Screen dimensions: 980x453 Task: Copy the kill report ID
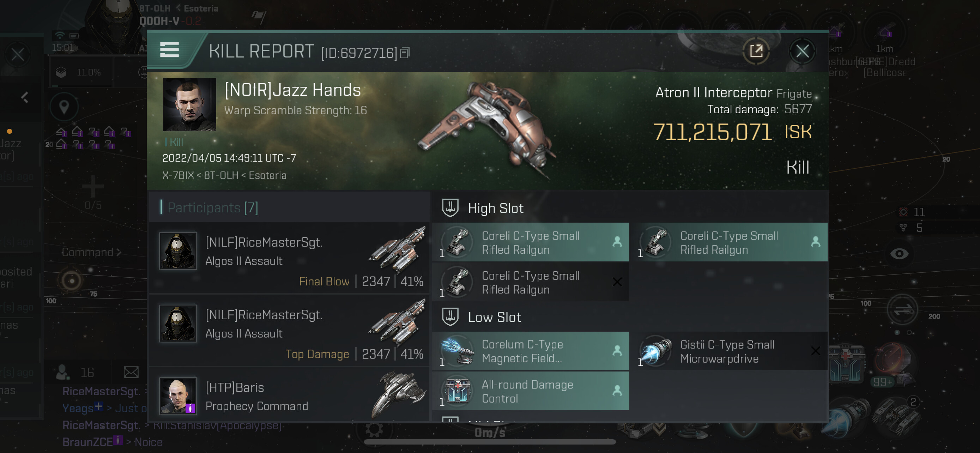[x=405, y=53]
